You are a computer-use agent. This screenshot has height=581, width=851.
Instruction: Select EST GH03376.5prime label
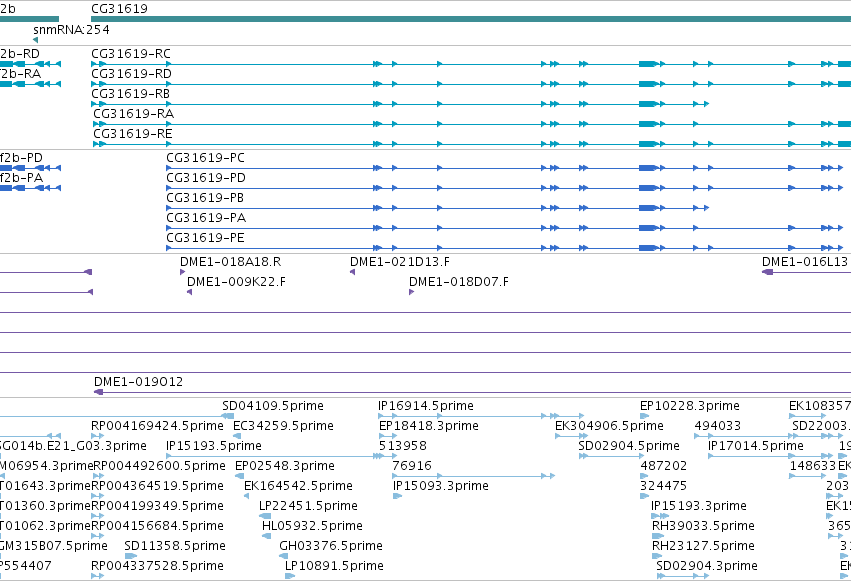pos(331,546)
